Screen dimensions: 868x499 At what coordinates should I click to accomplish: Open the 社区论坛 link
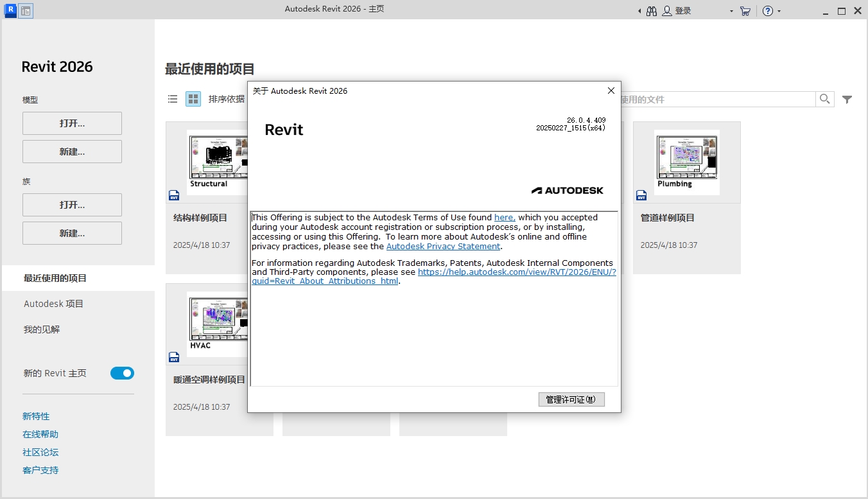click(40, 452)
